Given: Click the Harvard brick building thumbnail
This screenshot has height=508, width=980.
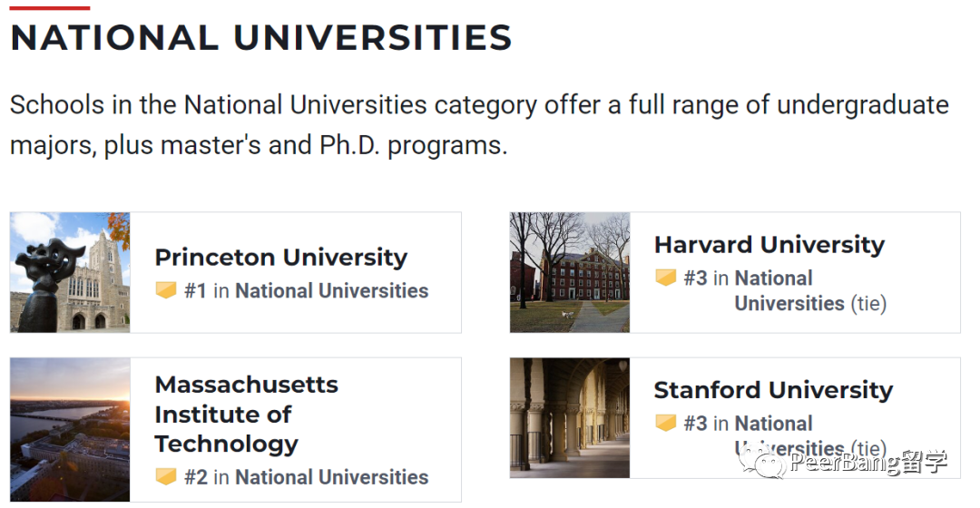Looking at the screenshot, I should point(570,272).
